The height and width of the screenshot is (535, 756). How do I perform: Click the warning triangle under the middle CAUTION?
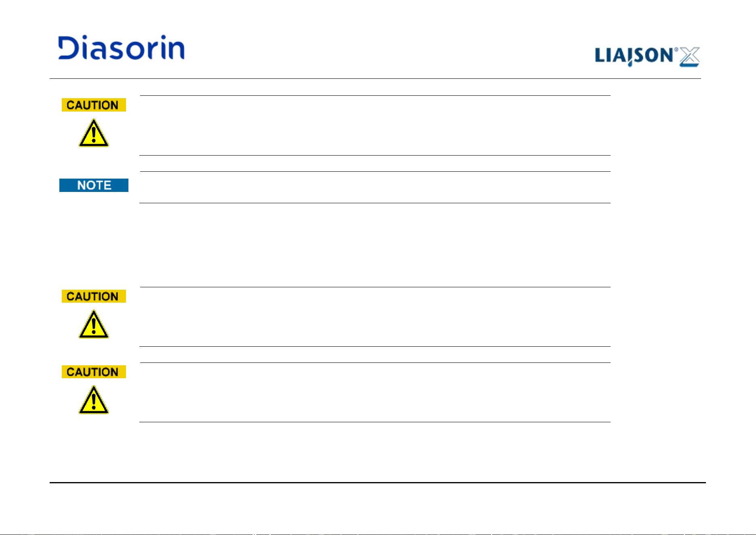tap(94, 324)
